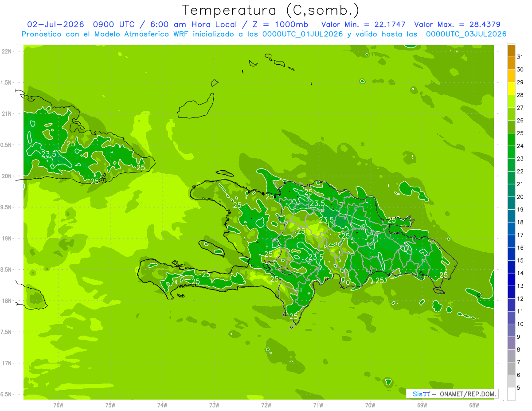Click the '21N' latitude label

tap(7, 114)
